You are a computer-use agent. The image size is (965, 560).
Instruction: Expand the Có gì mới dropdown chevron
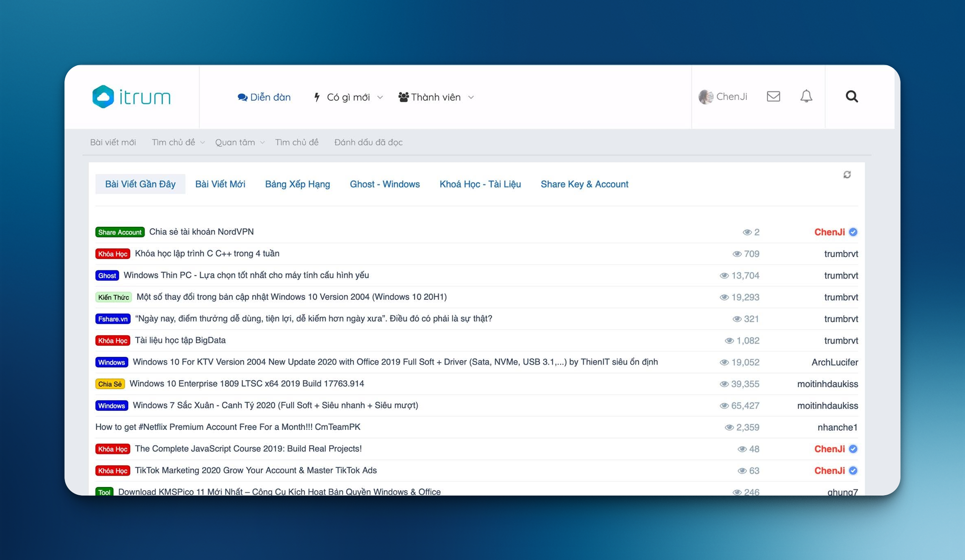(380, 97)
